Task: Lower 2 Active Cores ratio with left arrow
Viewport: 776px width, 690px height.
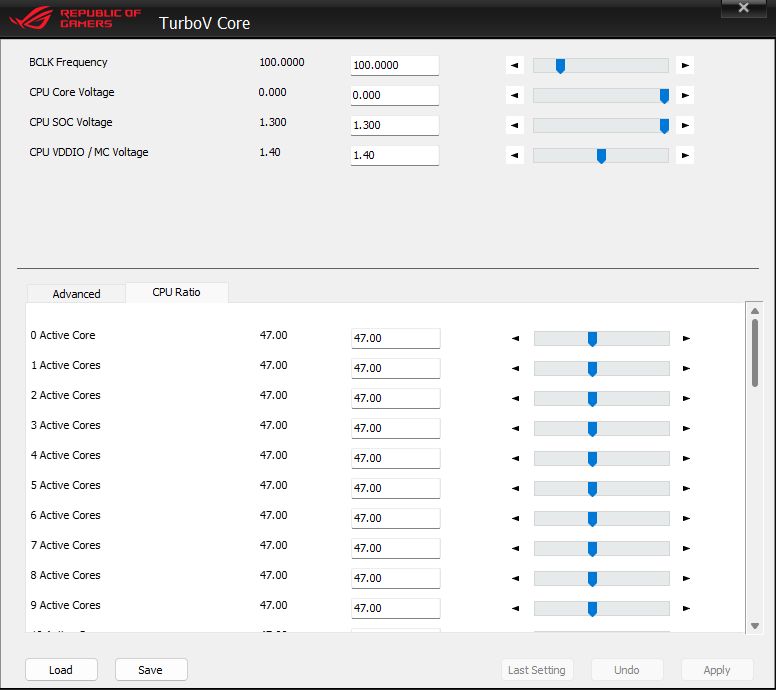Action: tap(516, 398)
